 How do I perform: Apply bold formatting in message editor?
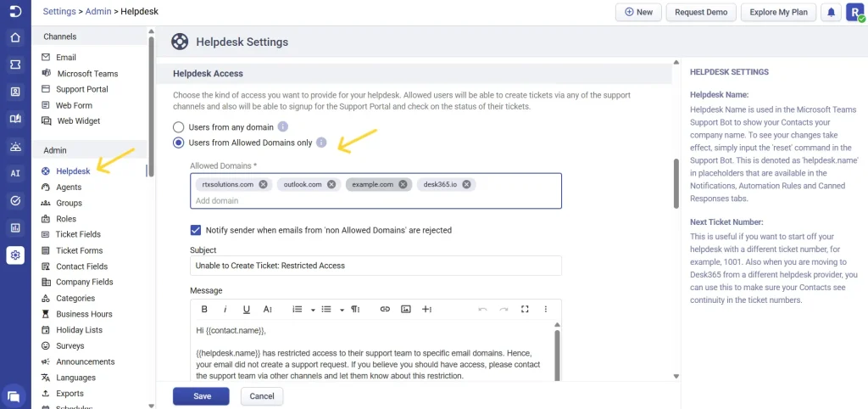(204, 309)
